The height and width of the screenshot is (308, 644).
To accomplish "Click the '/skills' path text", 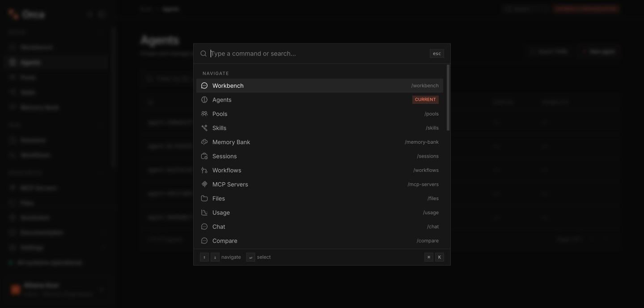I will [x=432, y=128].
